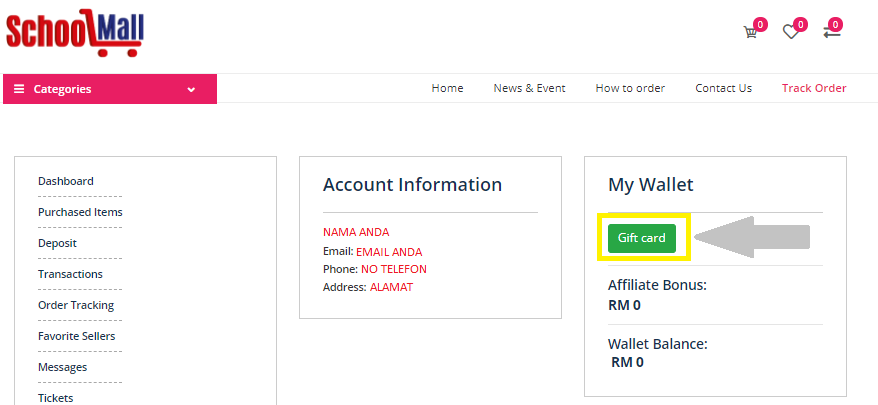Click the Categories hamburger icon

tap(19, 89)
